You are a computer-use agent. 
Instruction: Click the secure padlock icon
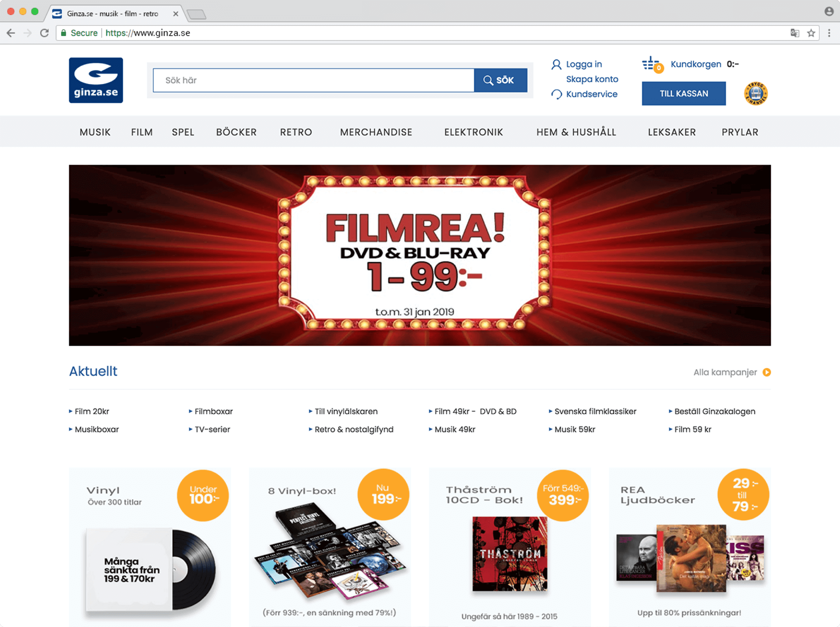point(64,33)
